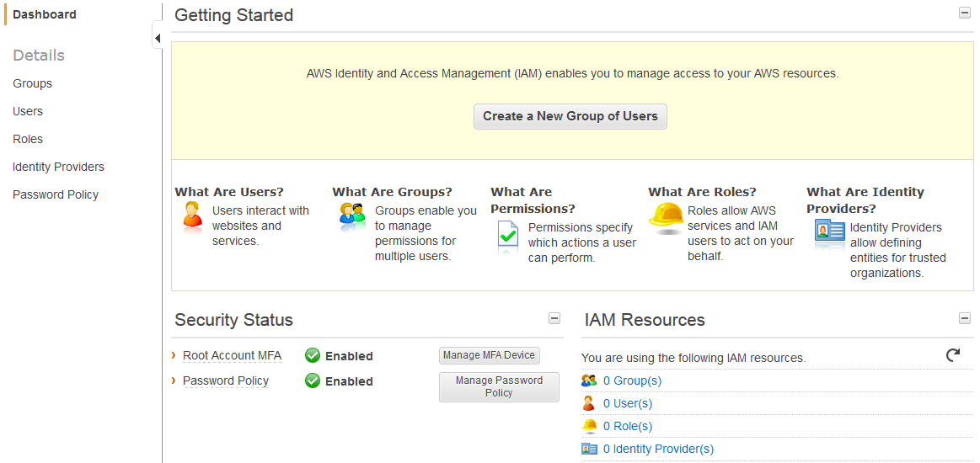Click the yellow hard hat Roles icon

pyautogui.click(x=666, y=216)
